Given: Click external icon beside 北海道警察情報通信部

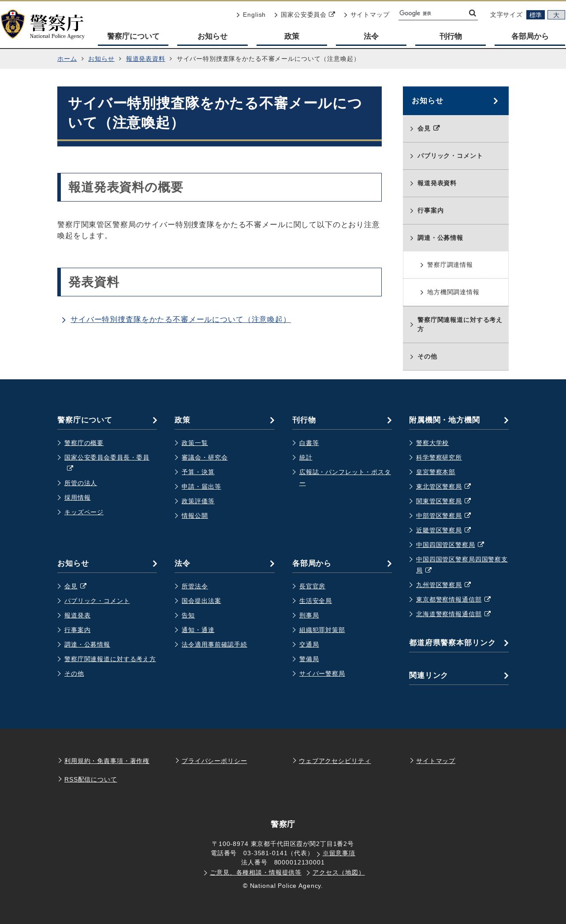Looking at the screenshot, I should pyautogui.click(x=488, y=614).
